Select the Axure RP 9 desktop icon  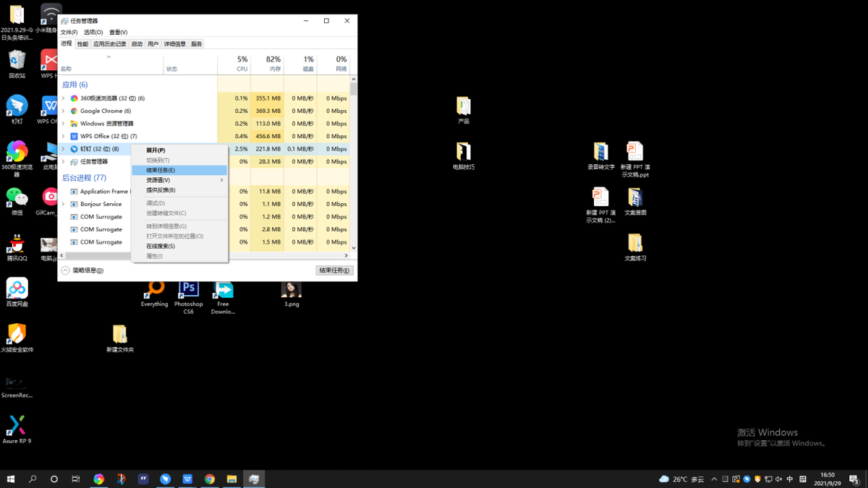click(17, 429)
